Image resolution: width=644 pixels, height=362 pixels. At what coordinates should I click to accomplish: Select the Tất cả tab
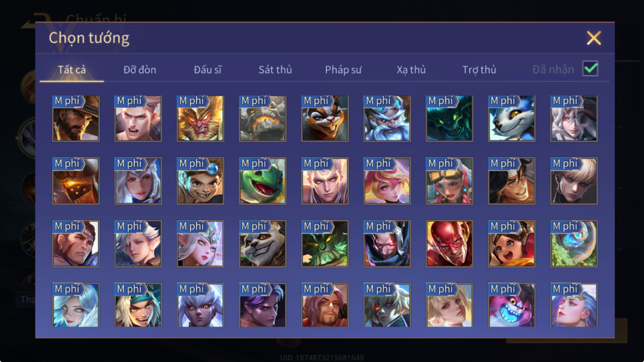click(72, 70)
